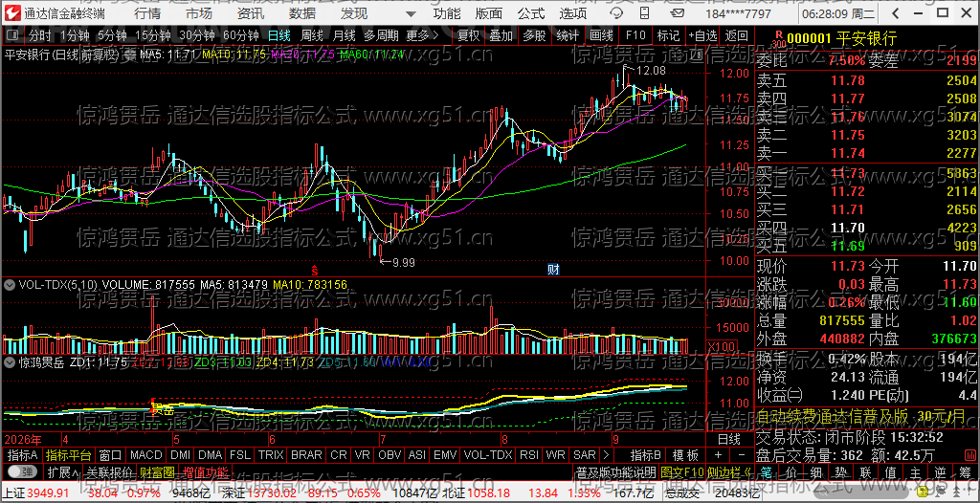The height and width of the screenshot is (503, 980).
Task: Open the 指标平台 tab
Action: click(x=69, y=455)
